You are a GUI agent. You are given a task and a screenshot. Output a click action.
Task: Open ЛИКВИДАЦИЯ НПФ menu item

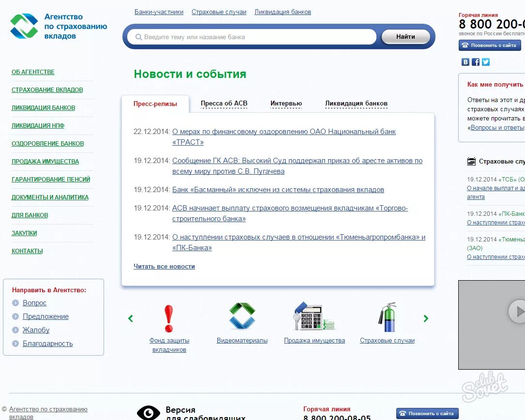(38, 126)
